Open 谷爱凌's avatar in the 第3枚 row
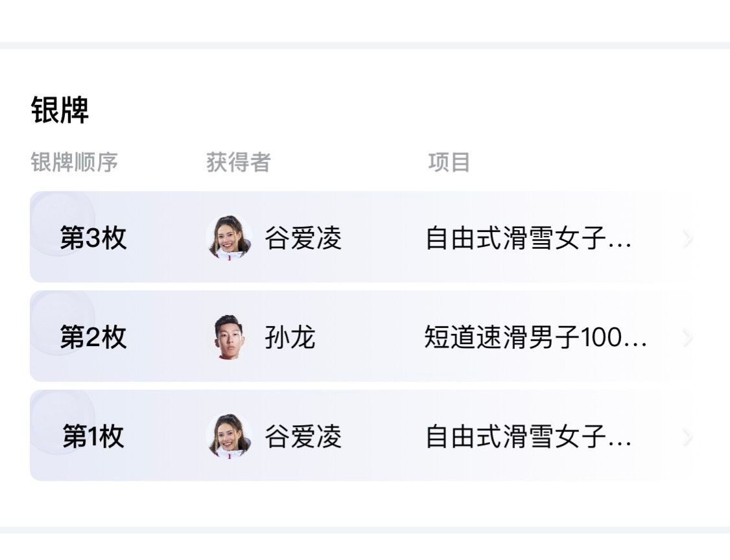Screen dimensions: 730x560 pos(229,237)
